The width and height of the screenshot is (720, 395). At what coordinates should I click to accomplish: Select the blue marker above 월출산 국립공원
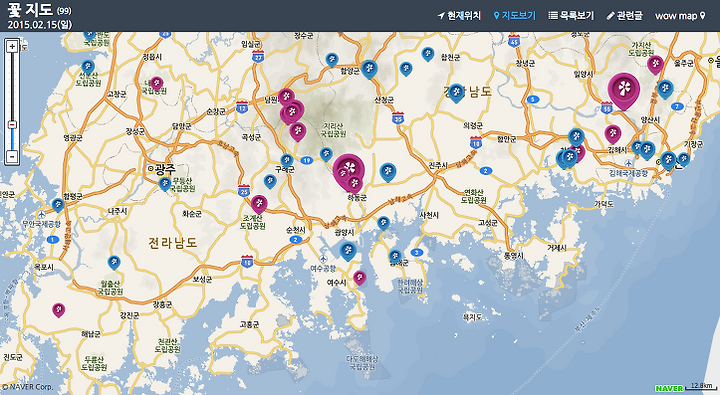tap(114, 262)
